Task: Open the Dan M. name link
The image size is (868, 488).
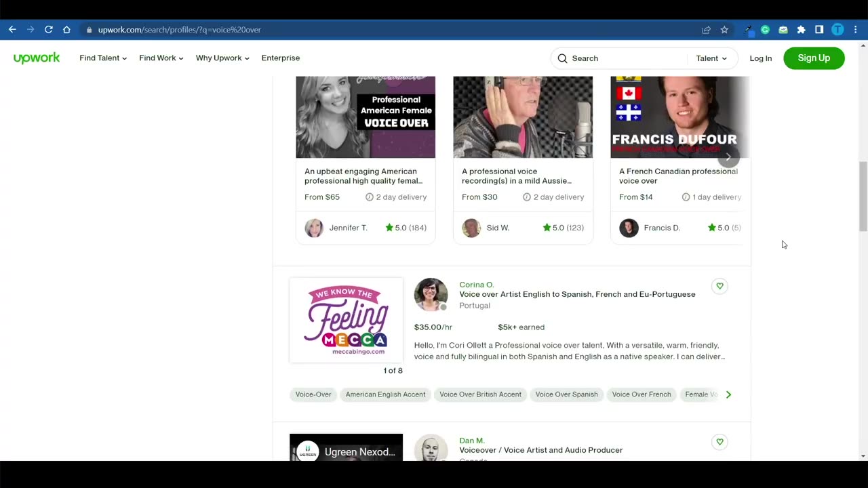Action: (x=472, y=441)
